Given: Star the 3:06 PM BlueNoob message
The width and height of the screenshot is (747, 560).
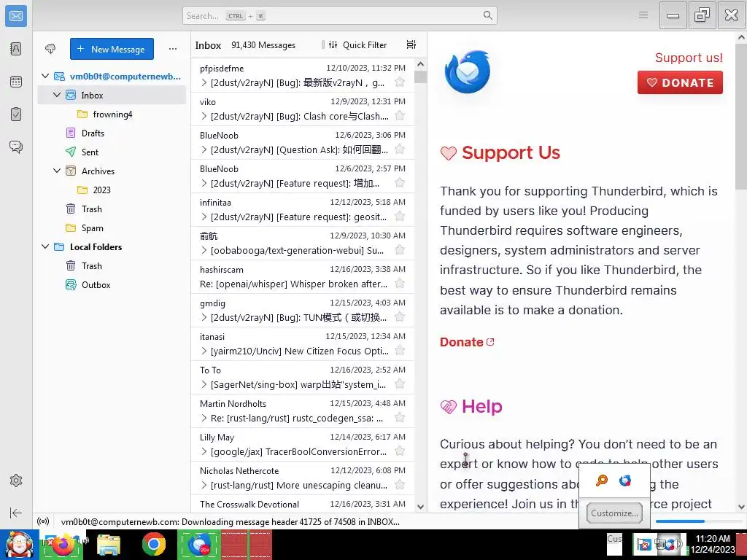Looking at the screenshot, I should pyautogui.click(x=400, y=149).
